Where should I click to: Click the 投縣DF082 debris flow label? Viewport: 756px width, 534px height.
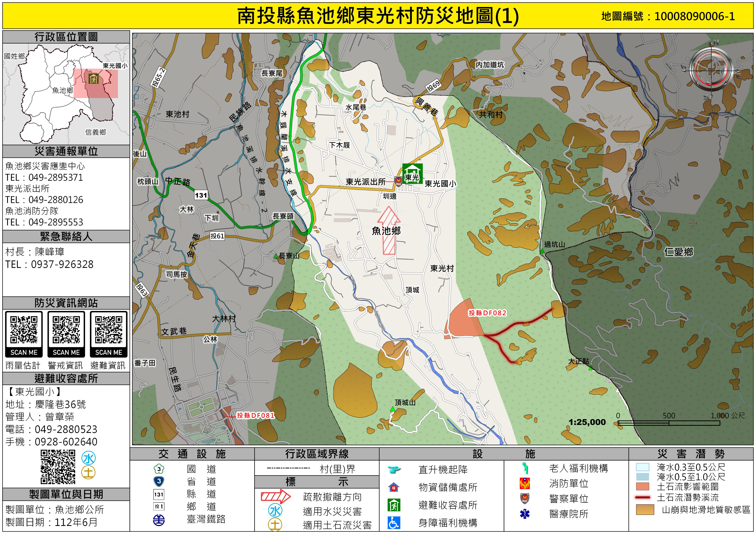click(487, 313)
